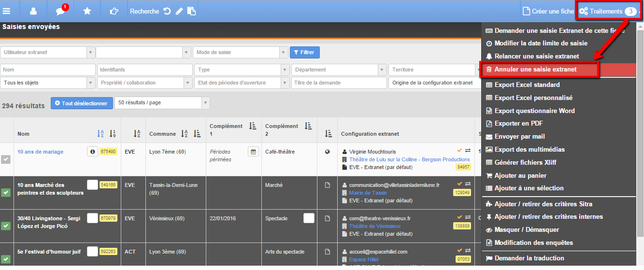Open the Tous les objets dropdown
The width and height of the screenshot is (644, 270).
coord(48,83)
